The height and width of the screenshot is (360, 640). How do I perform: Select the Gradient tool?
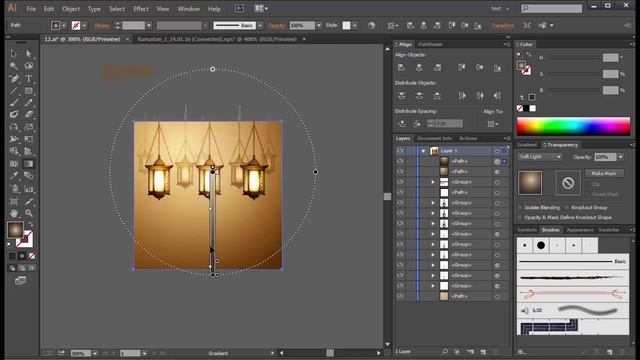point(29,164)
